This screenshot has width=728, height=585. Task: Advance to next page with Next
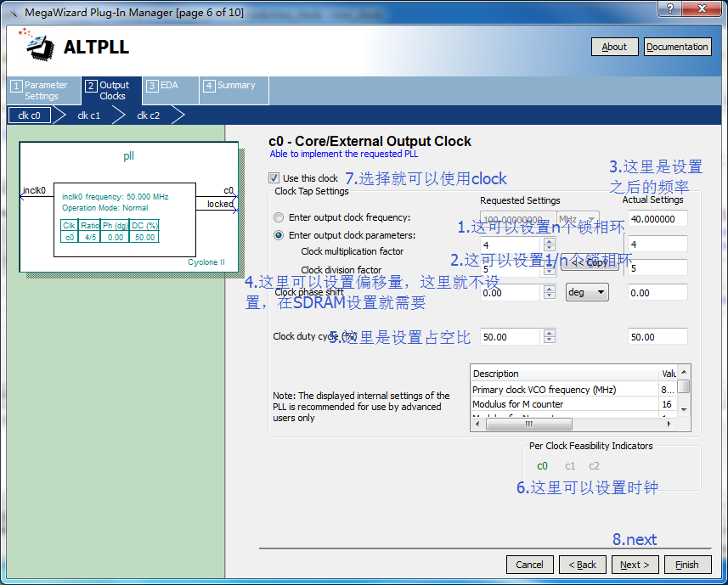point(635,565)
